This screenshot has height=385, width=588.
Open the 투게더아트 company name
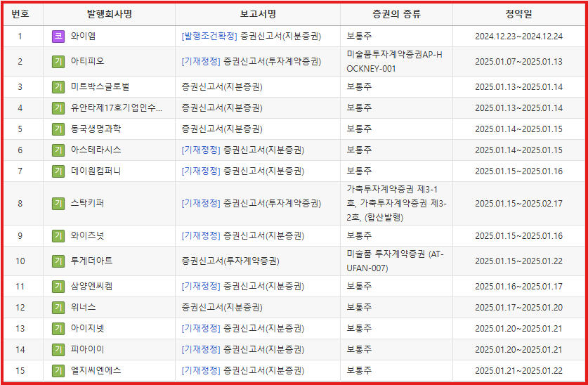pos(91,261)
